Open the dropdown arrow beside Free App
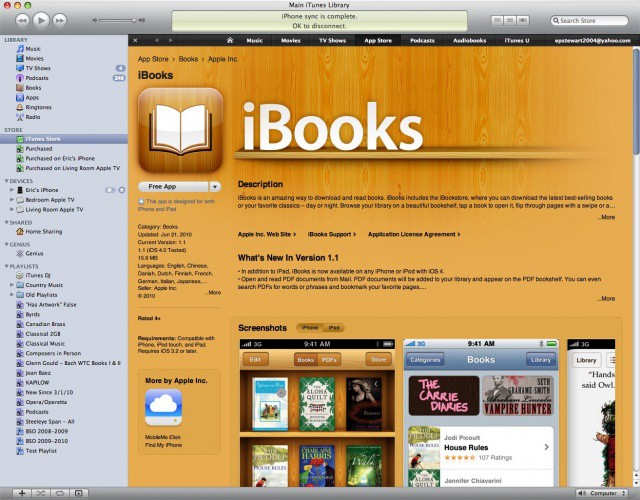Viewport: 640px width, 500px height. 214,186
